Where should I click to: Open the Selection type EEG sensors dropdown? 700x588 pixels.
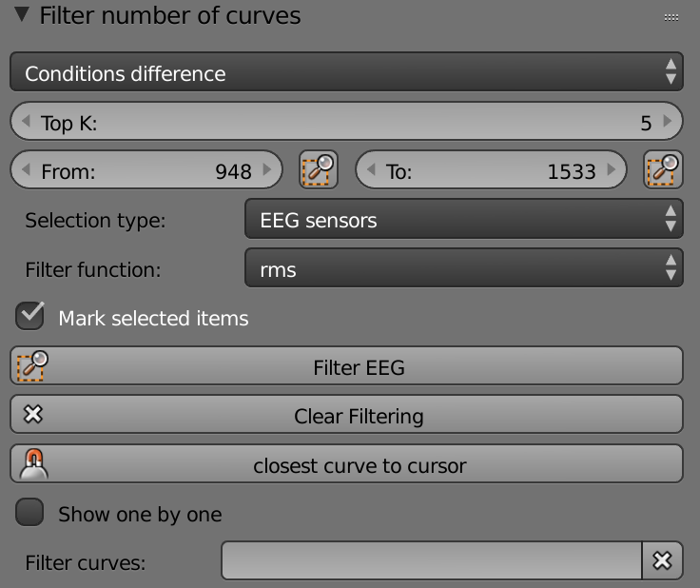click(464, 219)
